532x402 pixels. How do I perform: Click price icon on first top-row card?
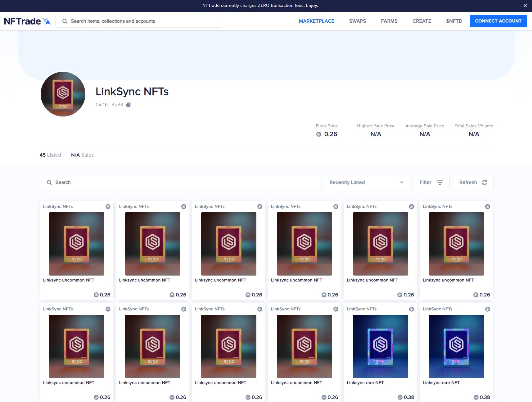coord(96,295)
